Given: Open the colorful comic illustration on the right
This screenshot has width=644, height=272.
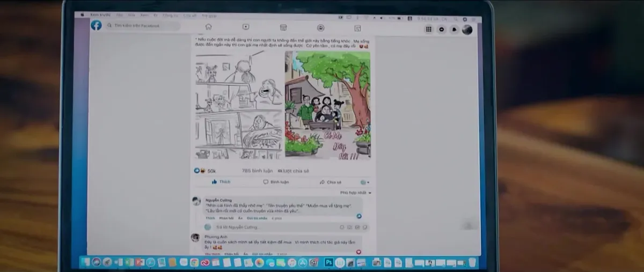Looking at the screenshot, I should 327,105.
